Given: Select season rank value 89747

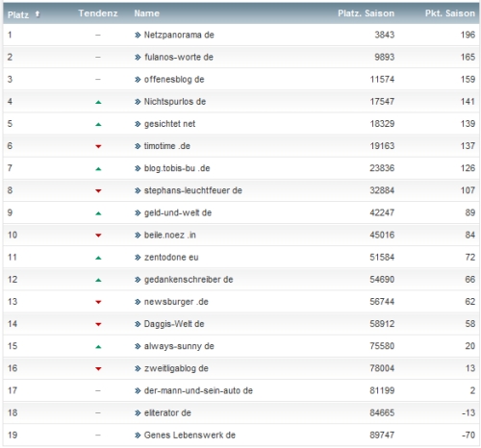Looking at the screenshot, I should [382, 436].
